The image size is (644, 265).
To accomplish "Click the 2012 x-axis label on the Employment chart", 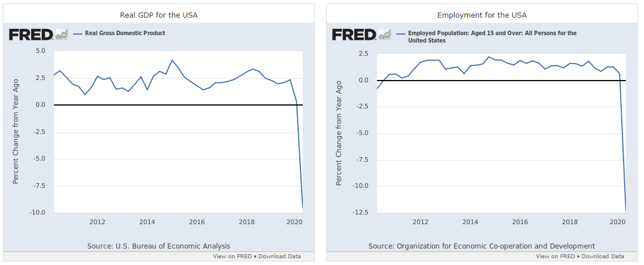I will pyautogui.click(x=420, y=221).
